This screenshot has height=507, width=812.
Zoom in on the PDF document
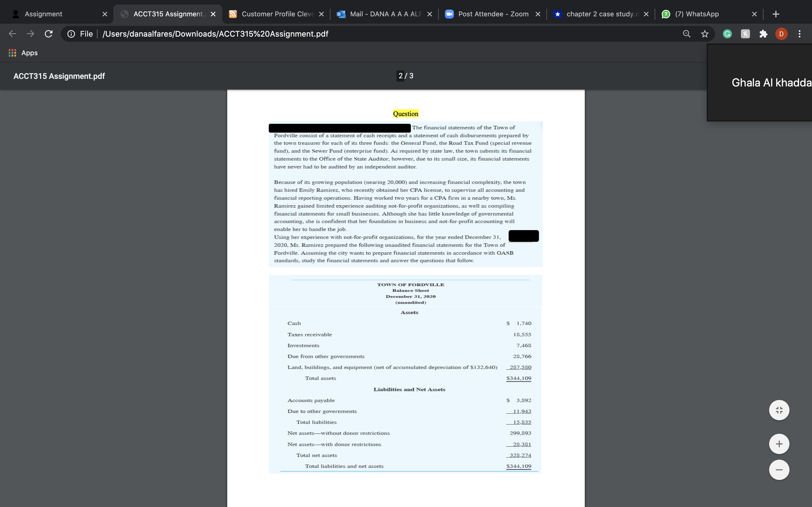(x=779, y=444)
